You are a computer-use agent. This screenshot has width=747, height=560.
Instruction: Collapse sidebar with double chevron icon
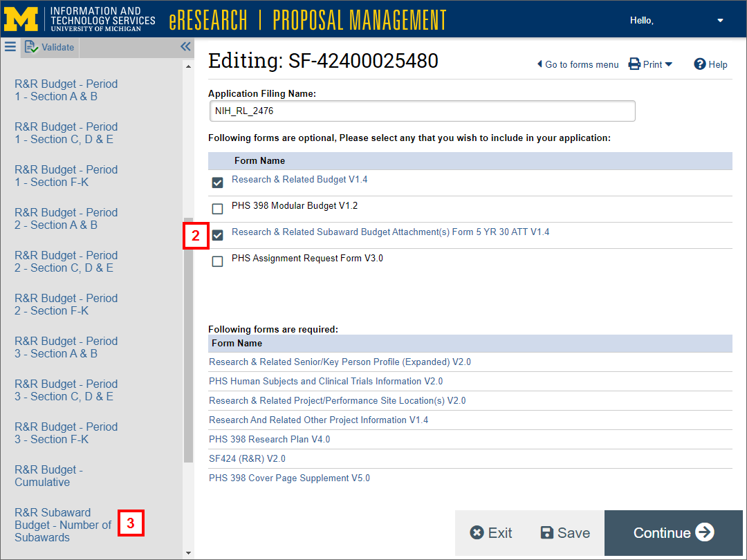point(185,46)
